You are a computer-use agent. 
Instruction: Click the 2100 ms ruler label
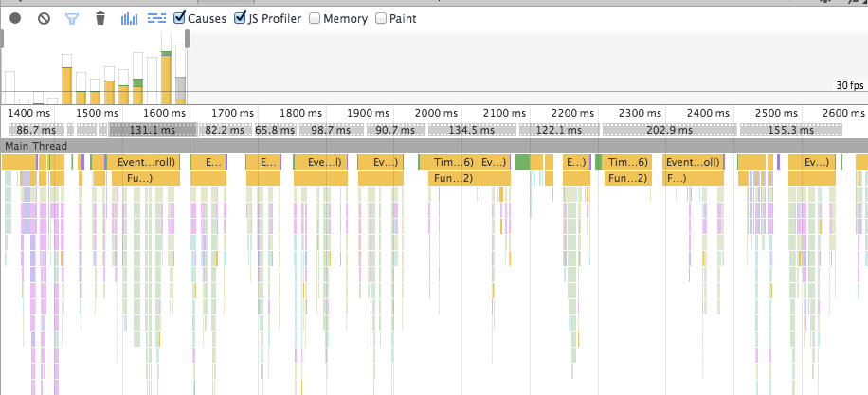(504, 113)
